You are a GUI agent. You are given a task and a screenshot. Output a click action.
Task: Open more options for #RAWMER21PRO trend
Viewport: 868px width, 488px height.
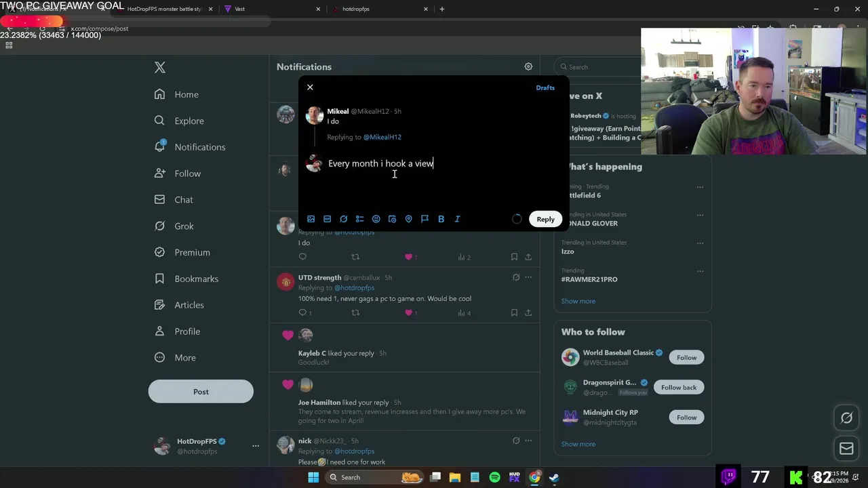click(x=700, y=271)
